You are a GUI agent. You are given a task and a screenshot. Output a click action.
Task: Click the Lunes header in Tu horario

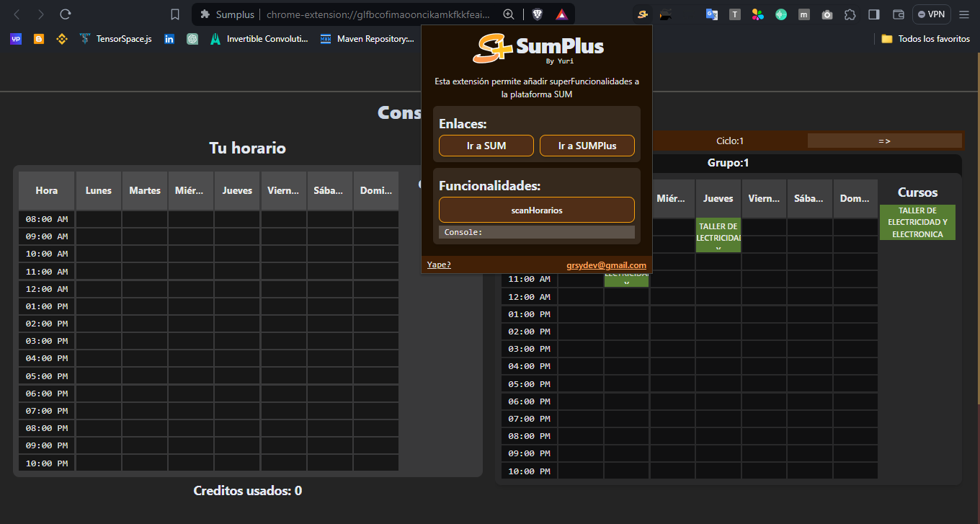pos(99,190)
